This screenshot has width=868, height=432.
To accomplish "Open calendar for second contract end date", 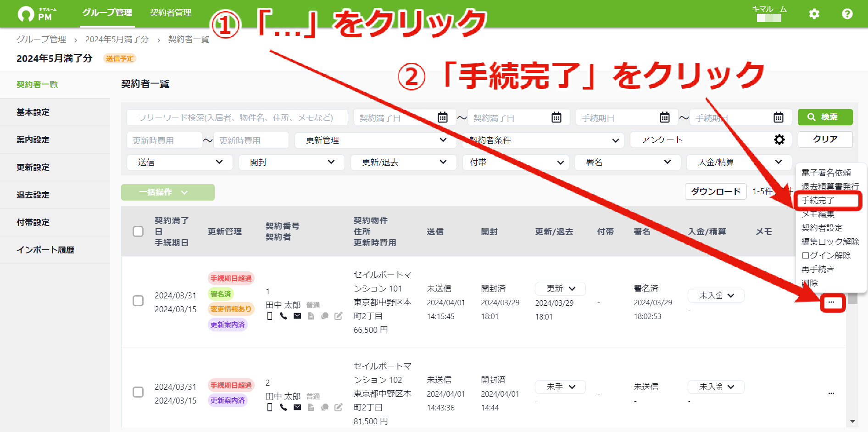I will pos(556,118).
